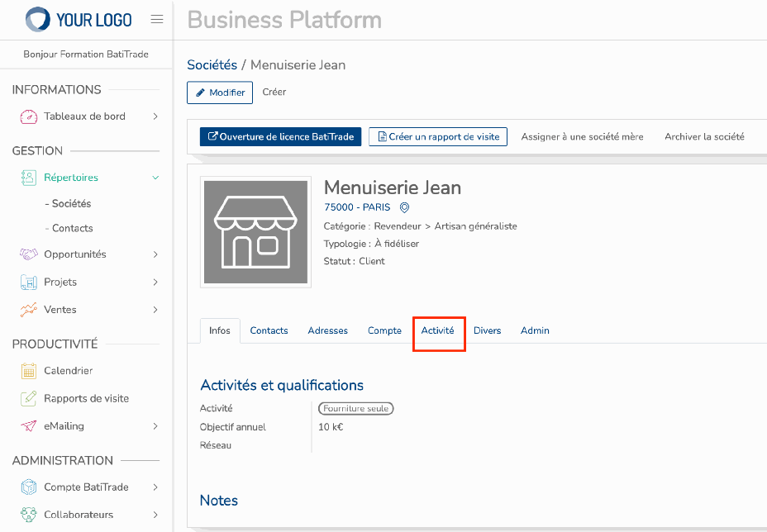
Task: Expand the Opportunités chevron
Action: point(155,254)
